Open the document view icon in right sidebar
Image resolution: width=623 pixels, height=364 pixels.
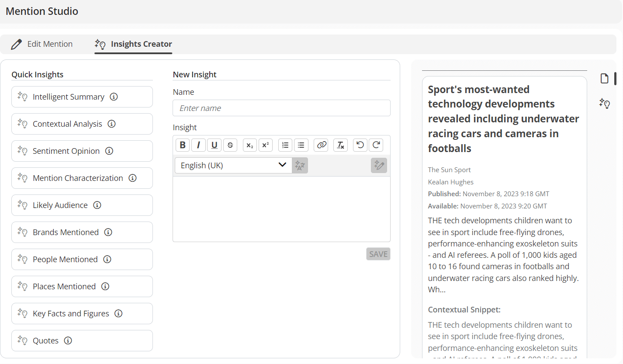pyautogui.click(x=604, y=79)
